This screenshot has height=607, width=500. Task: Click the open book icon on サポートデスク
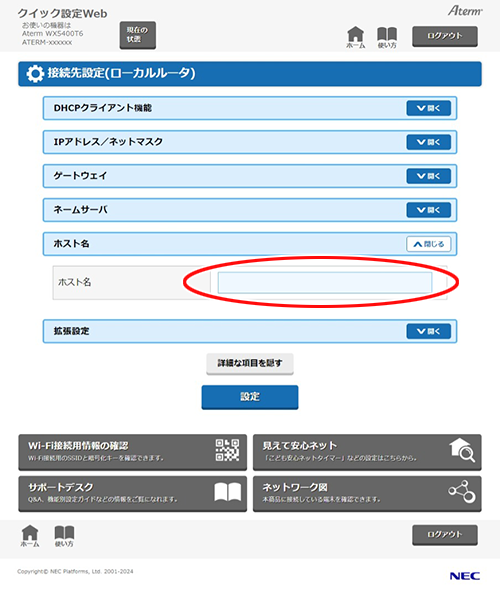pyautogui.click(x=228, y=492)
